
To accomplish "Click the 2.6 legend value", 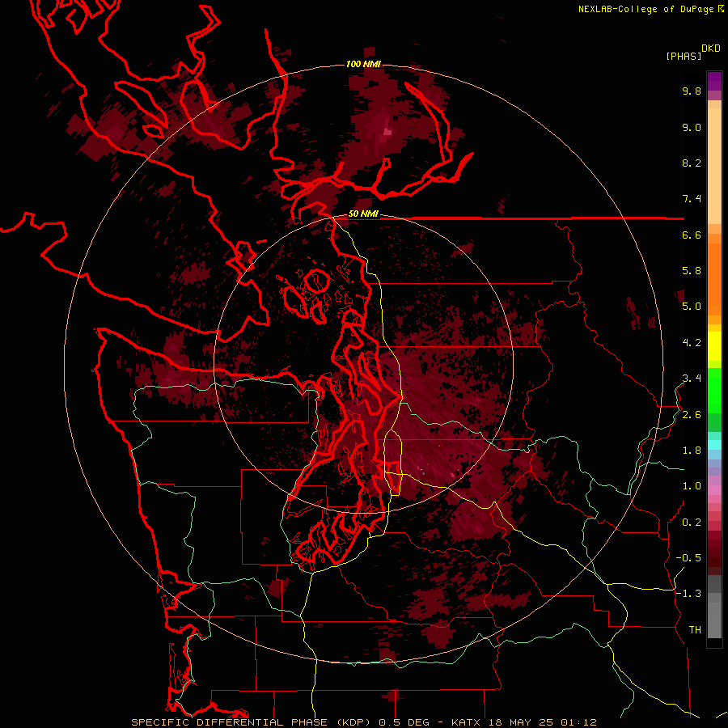I will point(692,415).
